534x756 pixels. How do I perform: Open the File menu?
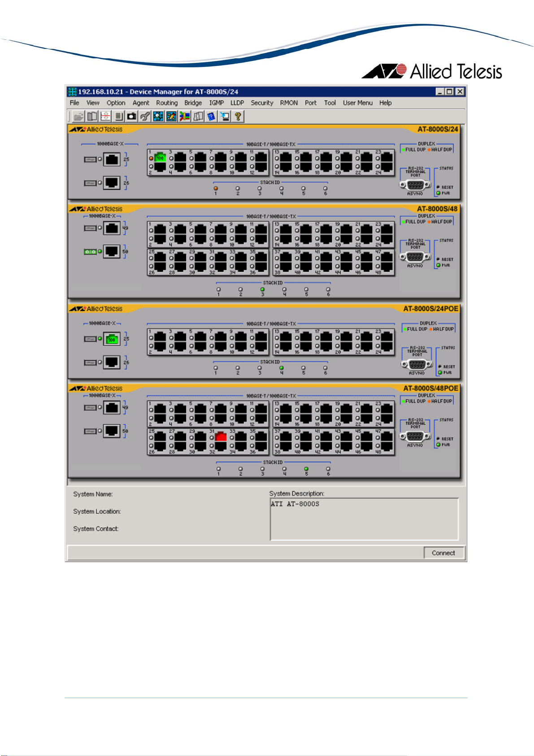(74, 103)
